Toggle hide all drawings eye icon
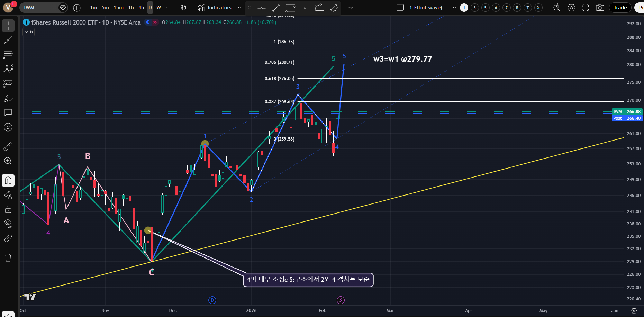This screenshot has height=317, width=644. [x=8, y=223]
